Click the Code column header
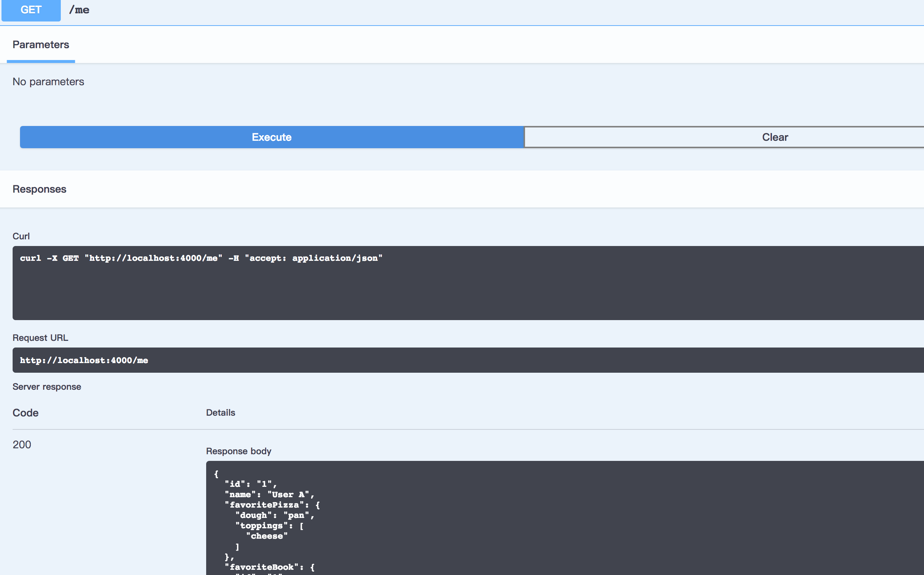This screenshot has width=924, height=575. tap(26, 413)
